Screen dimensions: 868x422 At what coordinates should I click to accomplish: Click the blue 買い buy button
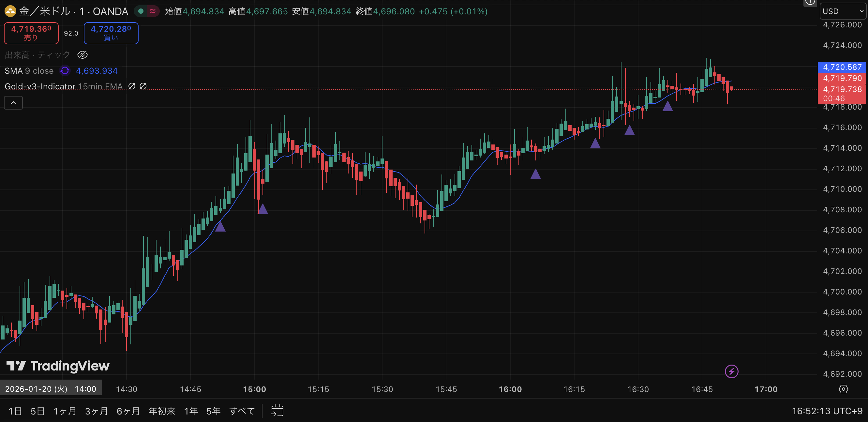(x=111, y=33)
